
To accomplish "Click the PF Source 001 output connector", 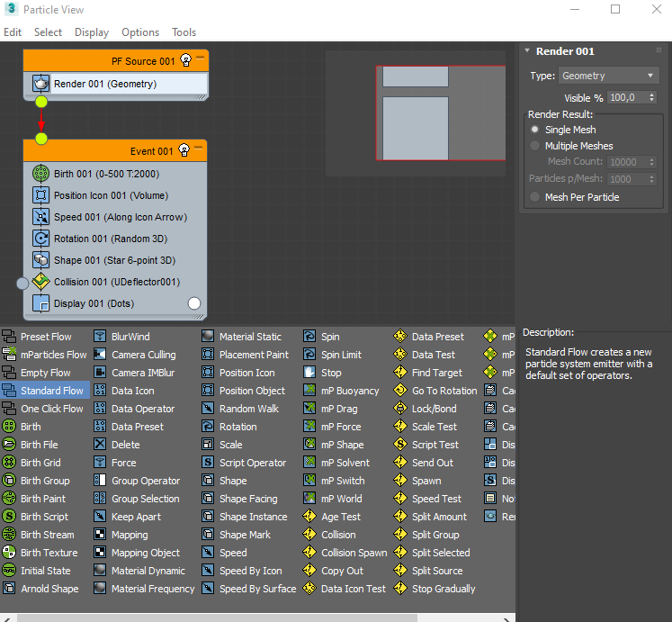I will (41, 102).
